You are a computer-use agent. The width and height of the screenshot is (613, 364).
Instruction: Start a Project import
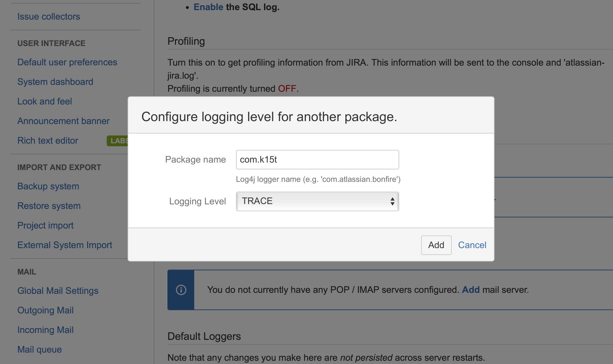(45, 225)
